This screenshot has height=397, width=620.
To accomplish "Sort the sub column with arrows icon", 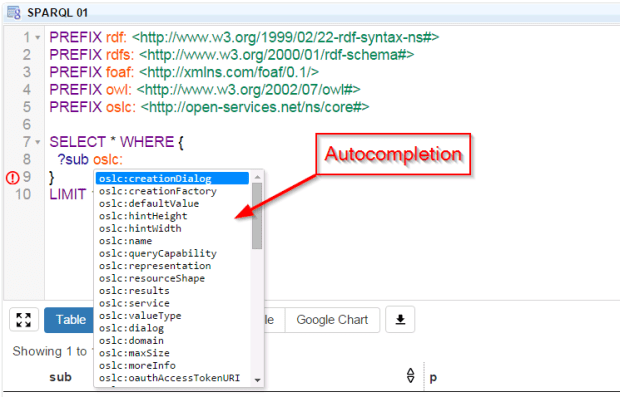I will pyautogui.click(x=410, y=375).
